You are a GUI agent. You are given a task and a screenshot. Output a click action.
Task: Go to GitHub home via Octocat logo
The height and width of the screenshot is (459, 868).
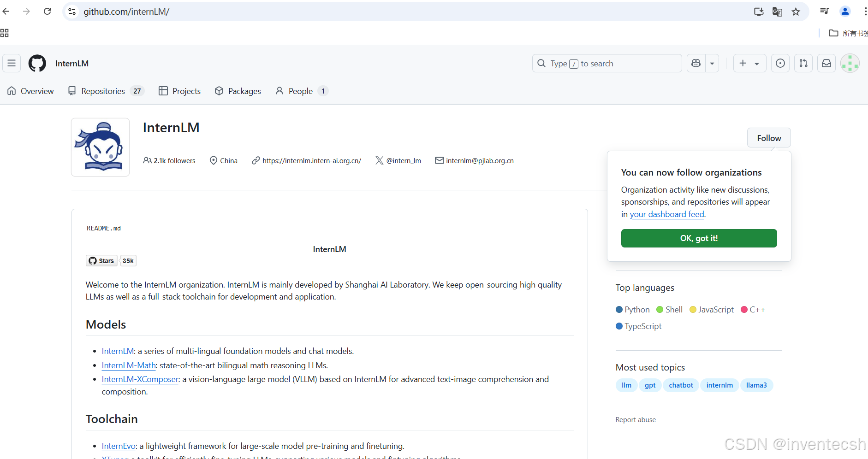point(37,63)
